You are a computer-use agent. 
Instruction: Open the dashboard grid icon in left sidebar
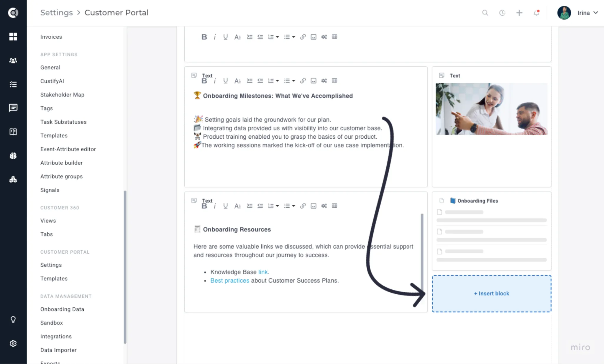tap(13, 37)
